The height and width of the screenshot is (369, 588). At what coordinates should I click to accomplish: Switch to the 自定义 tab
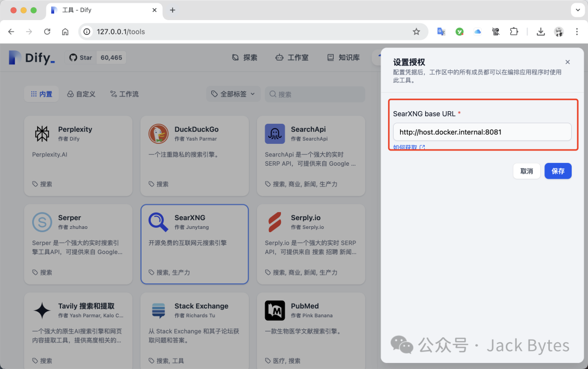tap(81, 94)
